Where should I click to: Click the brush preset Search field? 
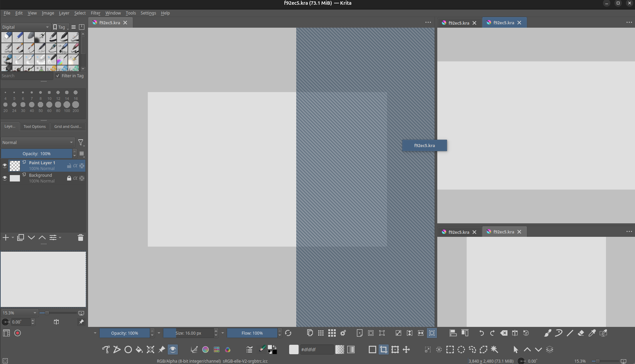tap(26, 76)
